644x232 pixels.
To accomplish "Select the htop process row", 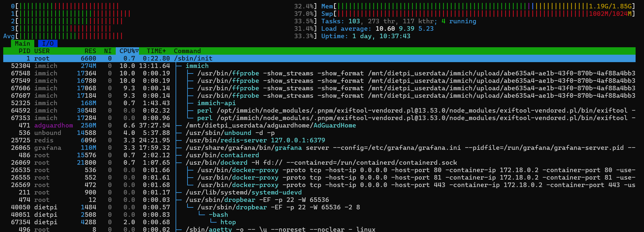I will [228, 222].
